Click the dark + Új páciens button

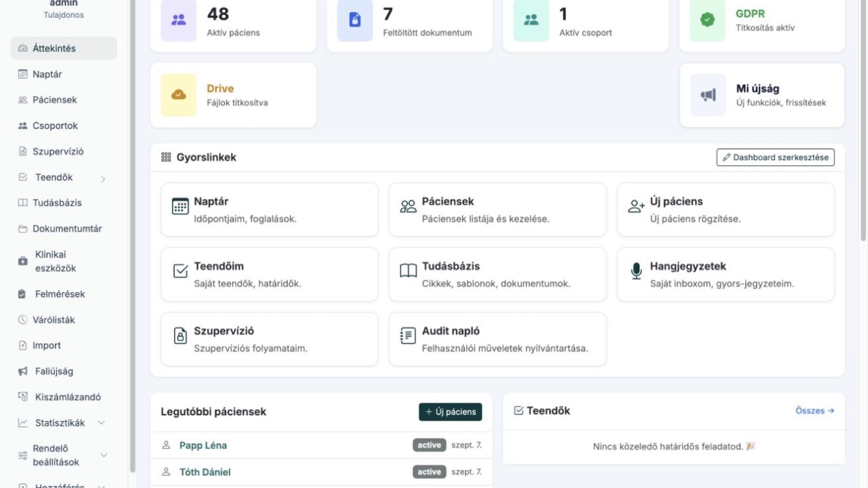pos(450,412)
